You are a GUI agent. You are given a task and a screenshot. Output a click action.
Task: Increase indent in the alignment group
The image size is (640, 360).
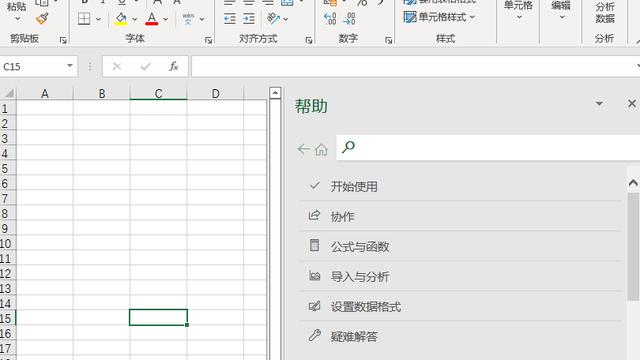coord(249,18)
